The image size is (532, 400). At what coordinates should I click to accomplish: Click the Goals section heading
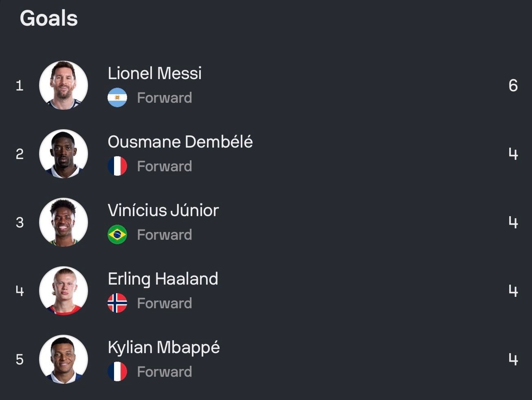tap(49, 18)
